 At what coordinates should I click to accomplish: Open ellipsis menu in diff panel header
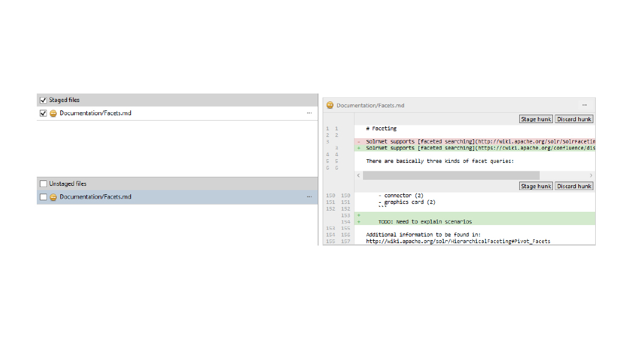click(x=584, y=105)
